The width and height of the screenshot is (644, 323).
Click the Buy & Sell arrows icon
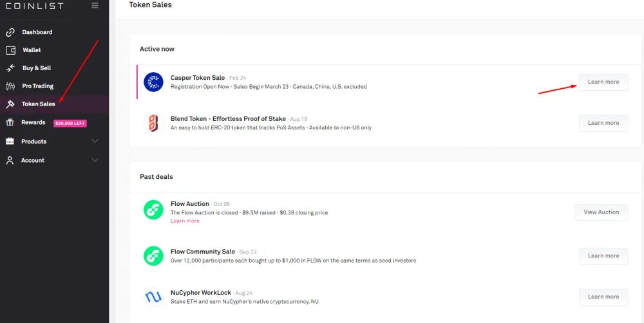10,68
